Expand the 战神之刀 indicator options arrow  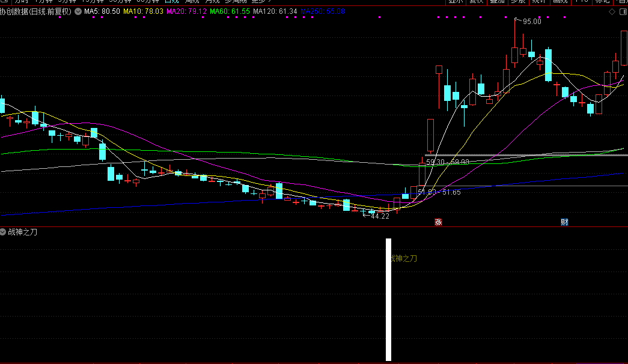point(3,232)
